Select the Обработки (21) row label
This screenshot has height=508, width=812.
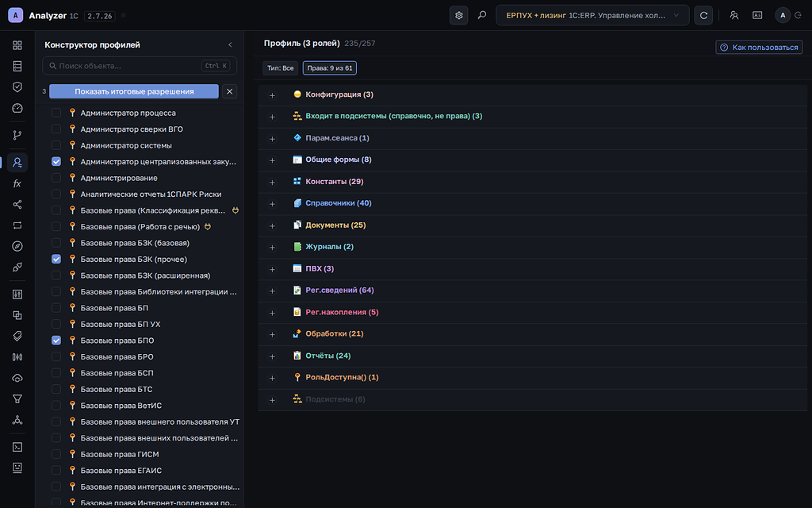(335, 334)
